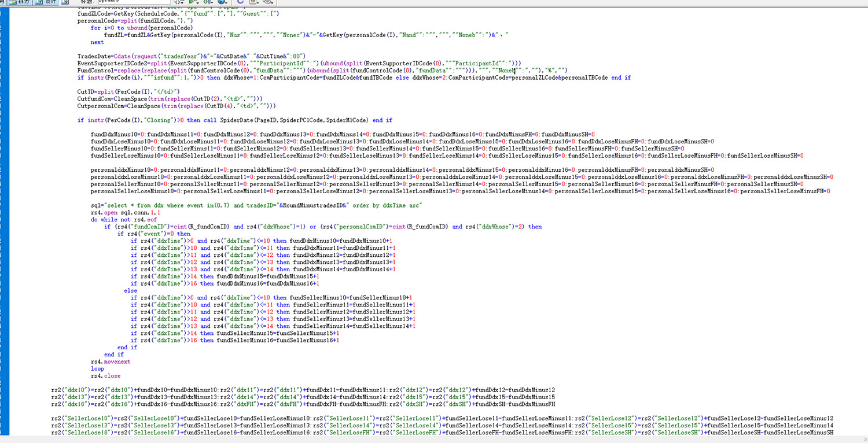Open the view options menu icon
The width and height of the screenshot is (868, 443).
[253, 2]
